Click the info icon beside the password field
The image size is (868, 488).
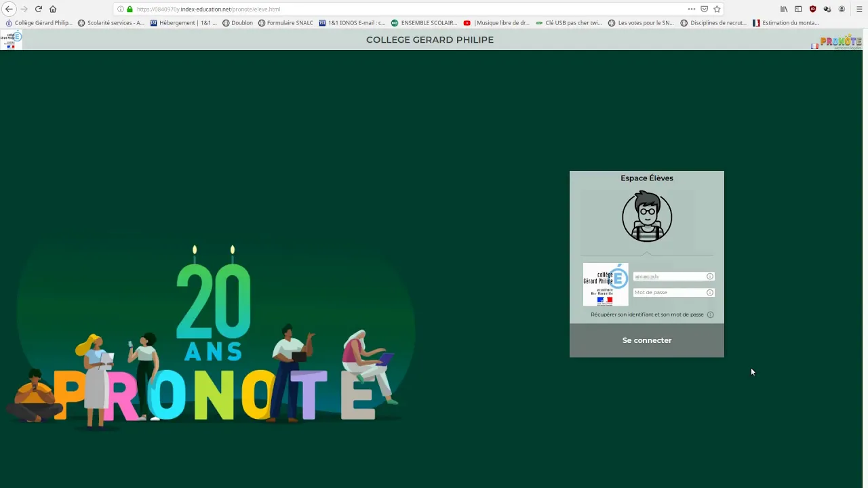(710, 293)
